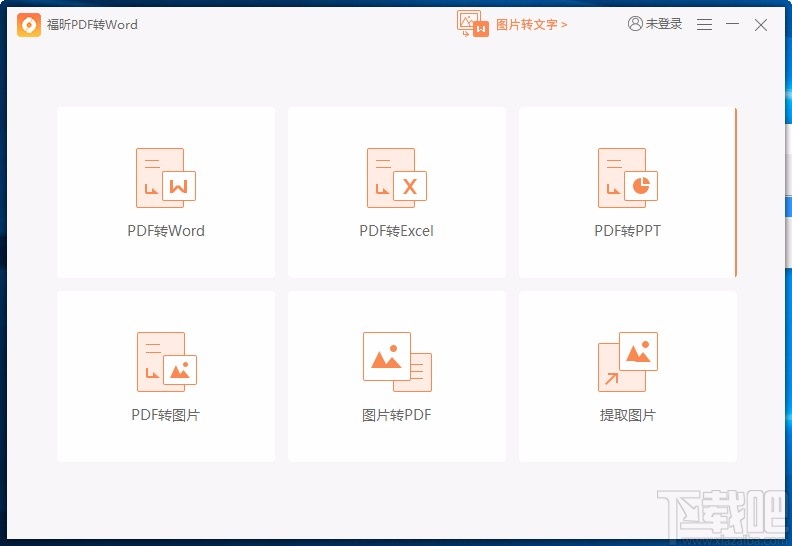Open the hamburger menu
Viewport: 792px width, 546px height.
pyautogui.click(x=704, y=24)
